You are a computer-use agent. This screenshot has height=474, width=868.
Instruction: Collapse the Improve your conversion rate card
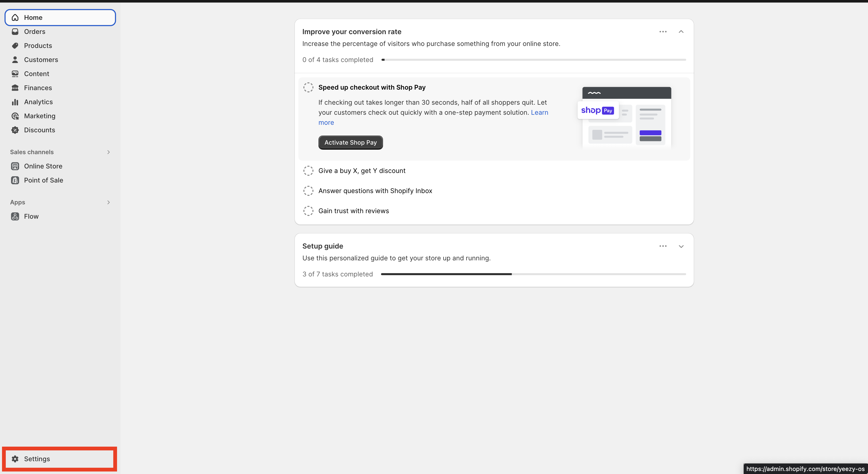click(x=681, y=32)
